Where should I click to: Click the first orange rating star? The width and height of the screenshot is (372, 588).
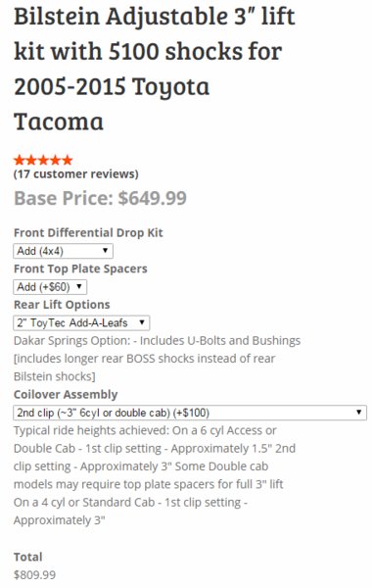pos(20,161)
